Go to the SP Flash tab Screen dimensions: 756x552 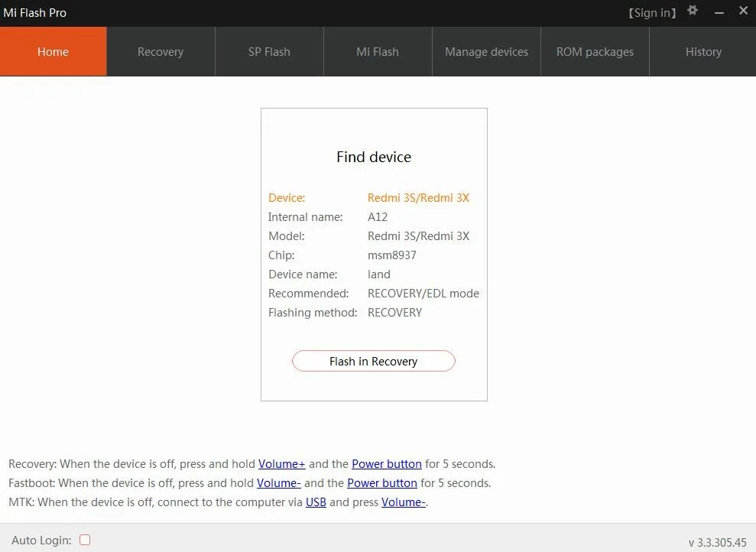(x=269, y=51)
